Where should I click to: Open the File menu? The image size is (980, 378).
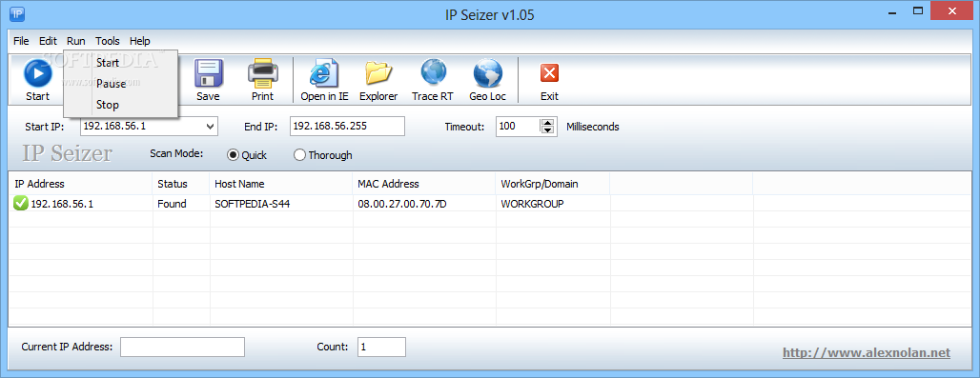(x=21, y=41)
